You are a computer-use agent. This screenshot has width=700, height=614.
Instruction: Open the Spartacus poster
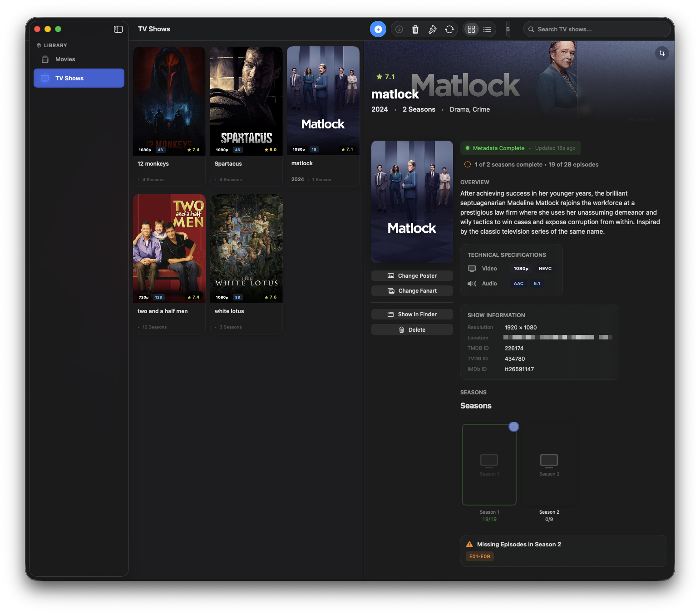[x=246, y=101]
